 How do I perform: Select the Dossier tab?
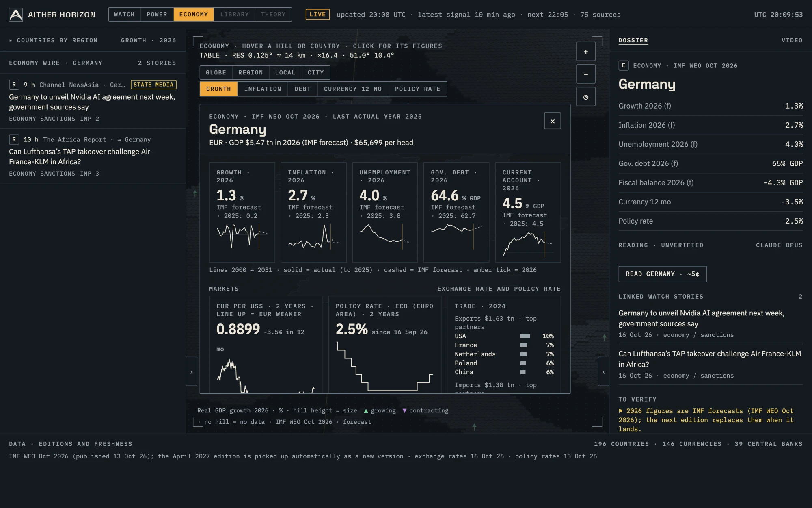pyautogui.click(x=633, y=40)
